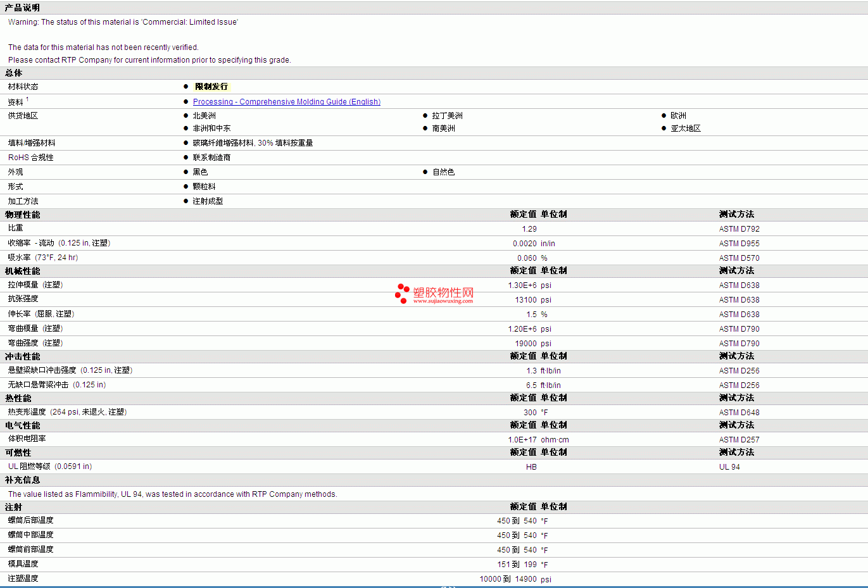
Task: Click the 自然色 appearance entry
Action: (x=443, y=172)
